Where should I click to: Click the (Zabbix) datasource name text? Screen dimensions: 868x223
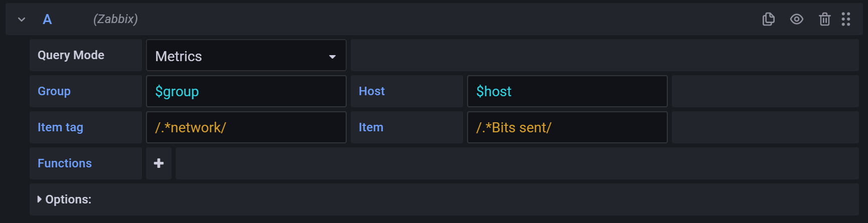coord(115,19)
